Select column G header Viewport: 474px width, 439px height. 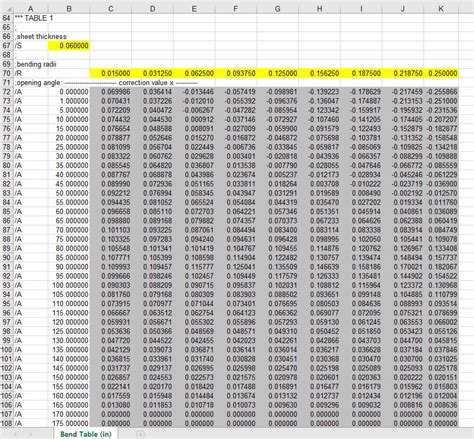[278, 9]
